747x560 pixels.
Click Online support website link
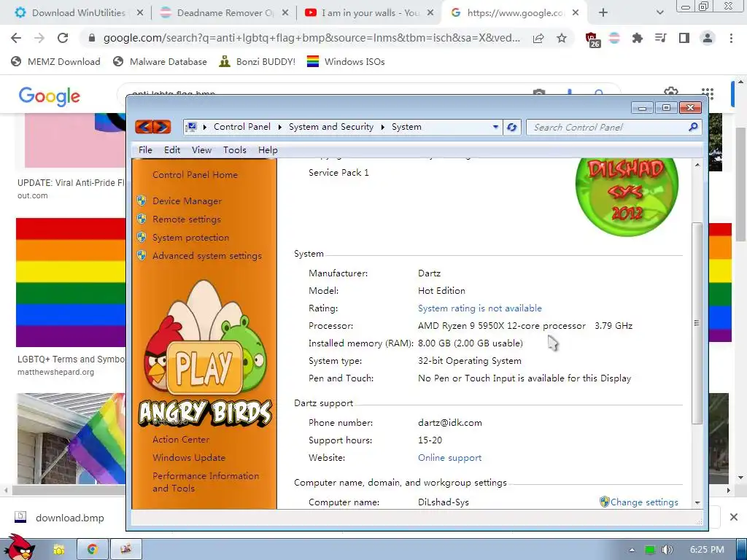tap(449, 458)
